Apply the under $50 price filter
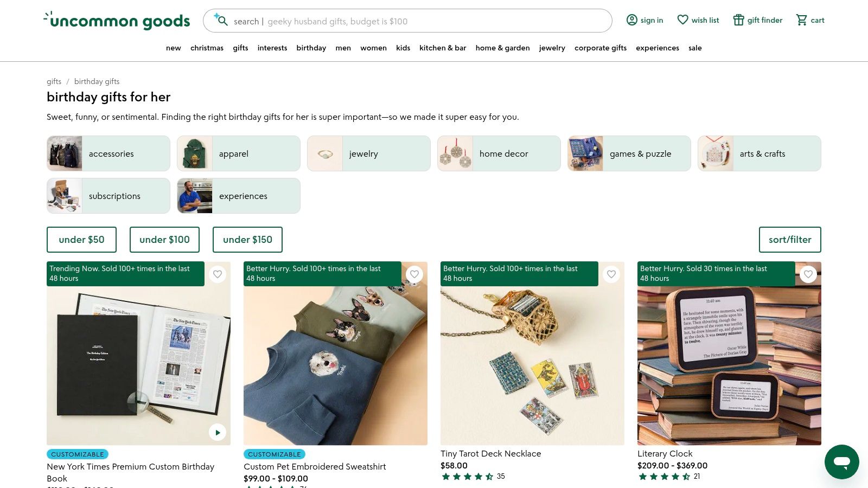 [81, 239]
